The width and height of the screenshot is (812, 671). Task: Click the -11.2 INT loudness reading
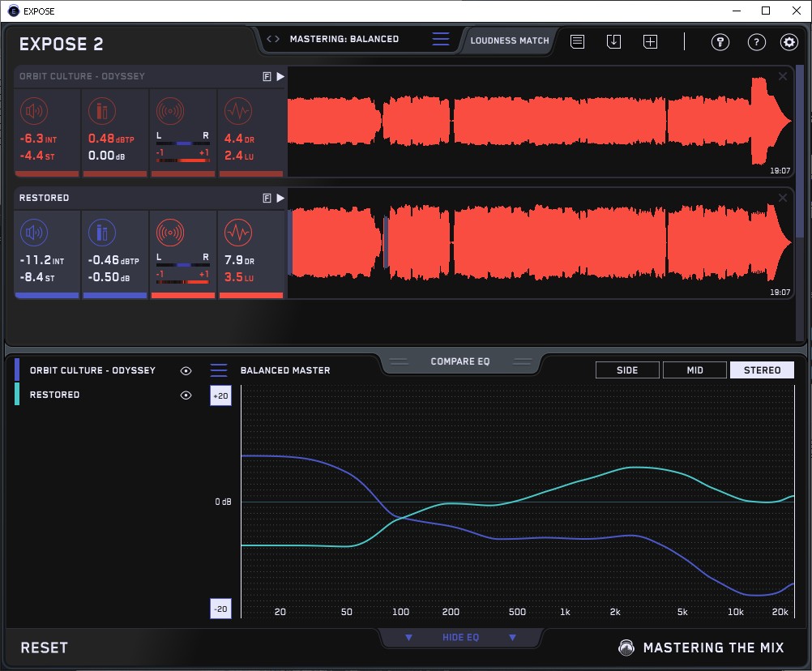click(x=41, y=260)
